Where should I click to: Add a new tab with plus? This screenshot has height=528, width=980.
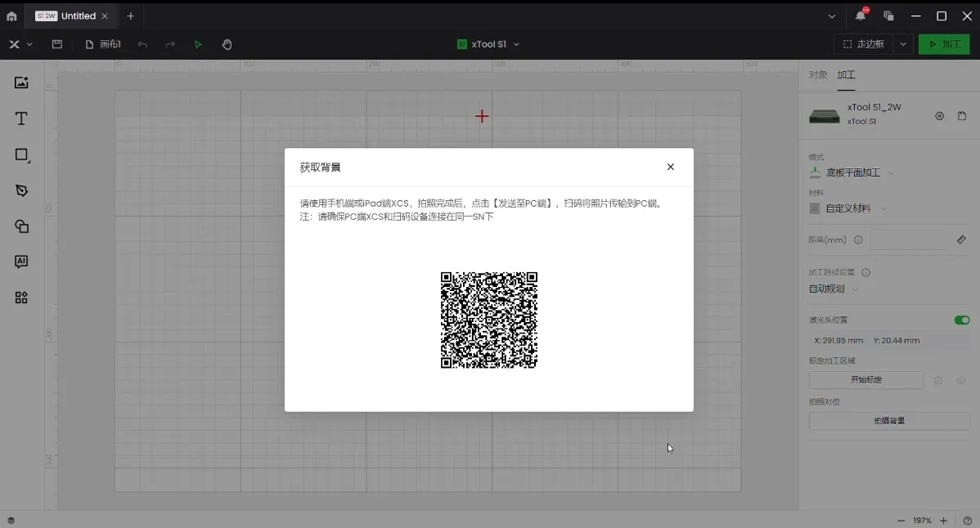[x=131, y=16]
